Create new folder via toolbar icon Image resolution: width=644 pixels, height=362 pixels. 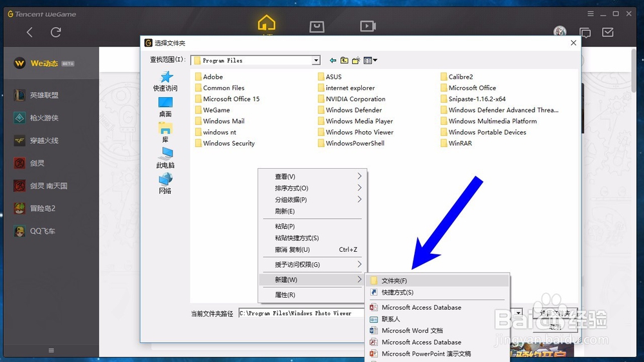(355, 61)
